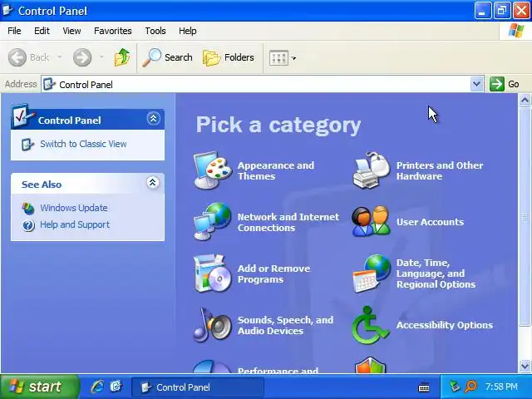Click the scrollbar up arrow
Viewport: 532px width, 399px height.
pos(525,101)
